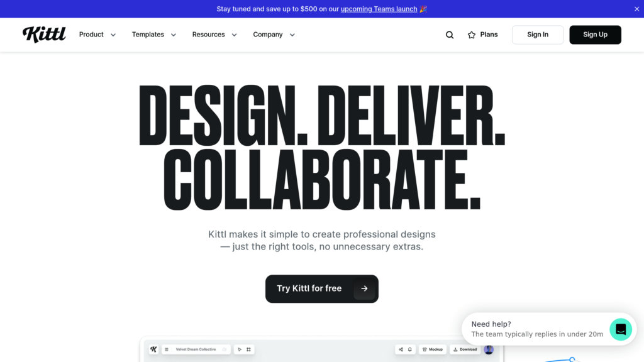Dismiss the top promo banner
This screenshot has height=362, width=644.
click(636, 9)
